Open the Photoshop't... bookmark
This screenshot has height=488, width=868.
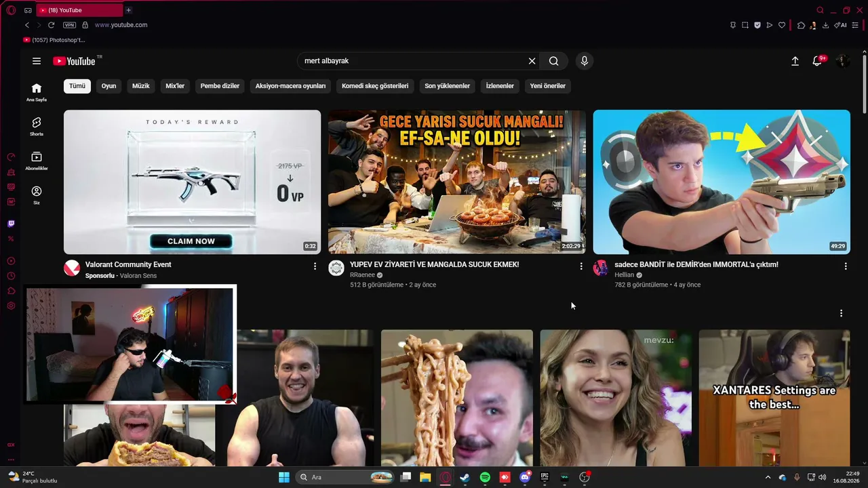pos(54,40)
